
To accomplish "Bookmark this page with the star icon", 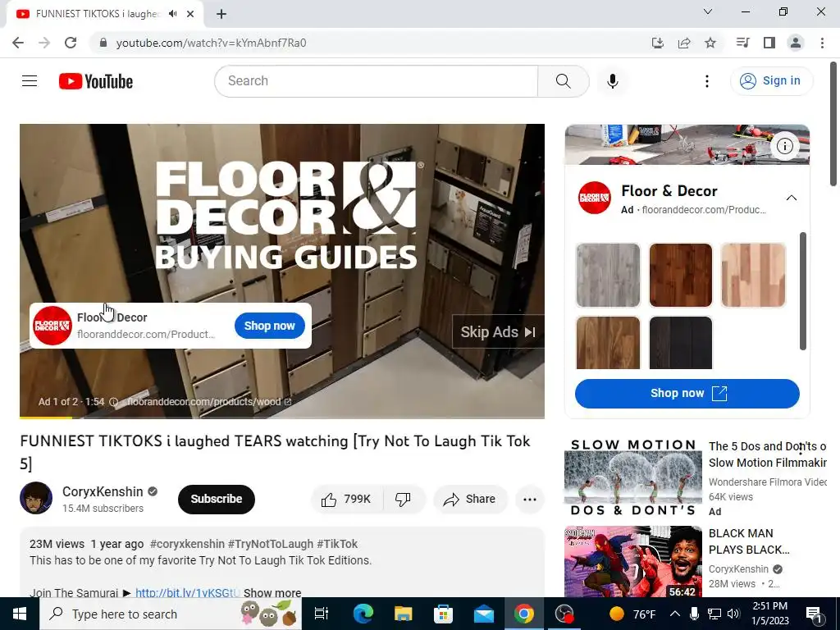I will pos(710,43).
